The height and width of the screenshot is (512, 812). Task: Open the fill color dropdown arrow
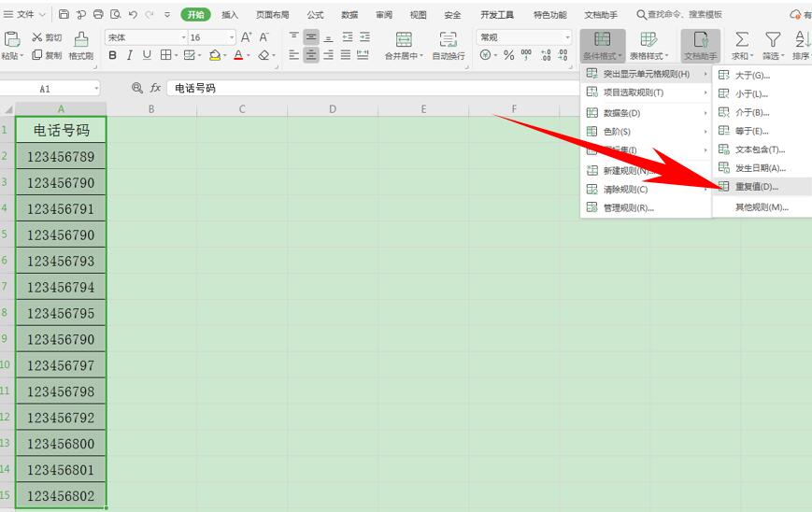click(x=225, y=55)
